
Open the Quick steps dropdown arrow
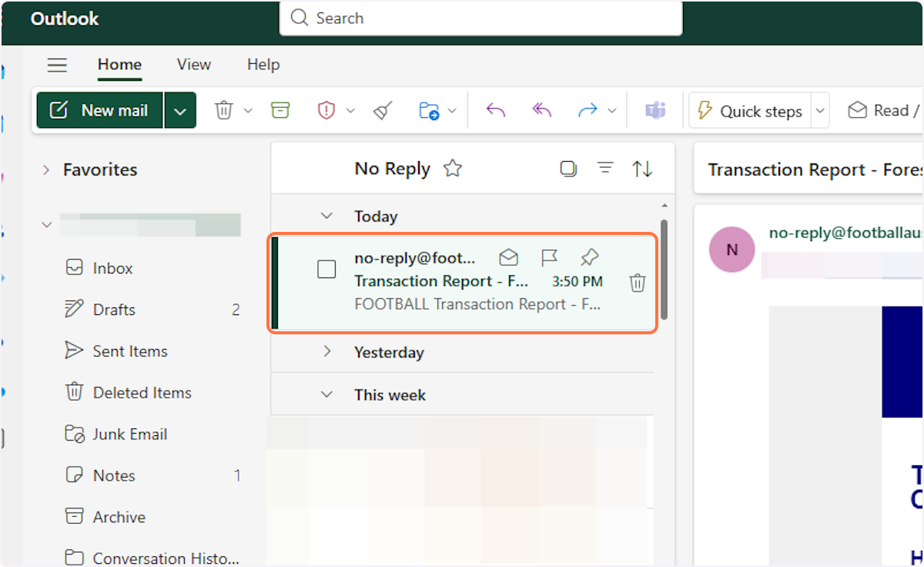click(820, 111)
